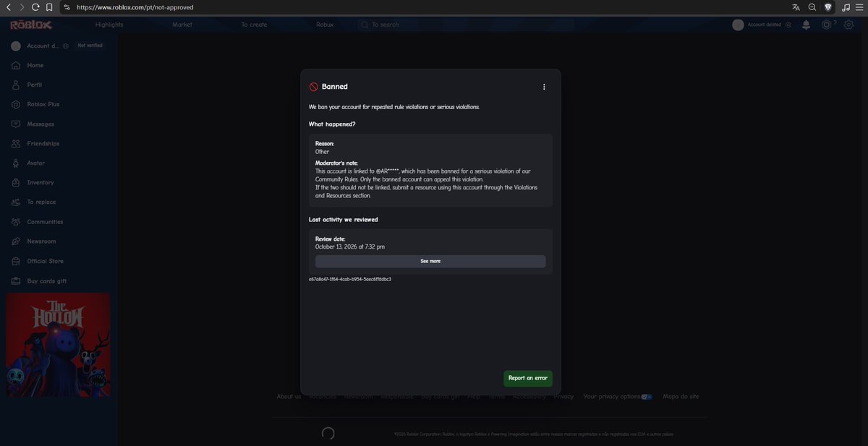The width and height of the screenshot is (868, 446).
Task: Go back with the browser back arrow
Action: click(8, 7)
